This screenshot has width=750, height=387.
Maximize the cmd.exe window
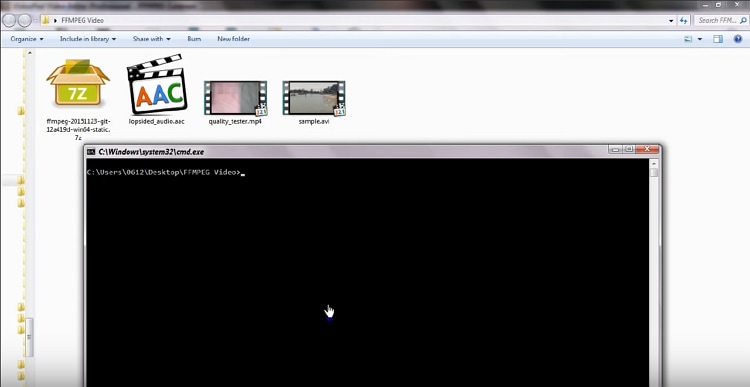629,149
